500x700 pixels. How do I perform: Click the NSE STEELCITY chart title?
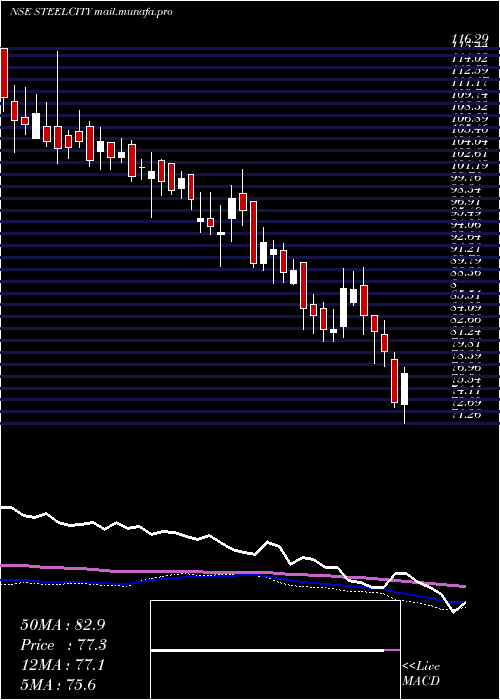(51, 12)
